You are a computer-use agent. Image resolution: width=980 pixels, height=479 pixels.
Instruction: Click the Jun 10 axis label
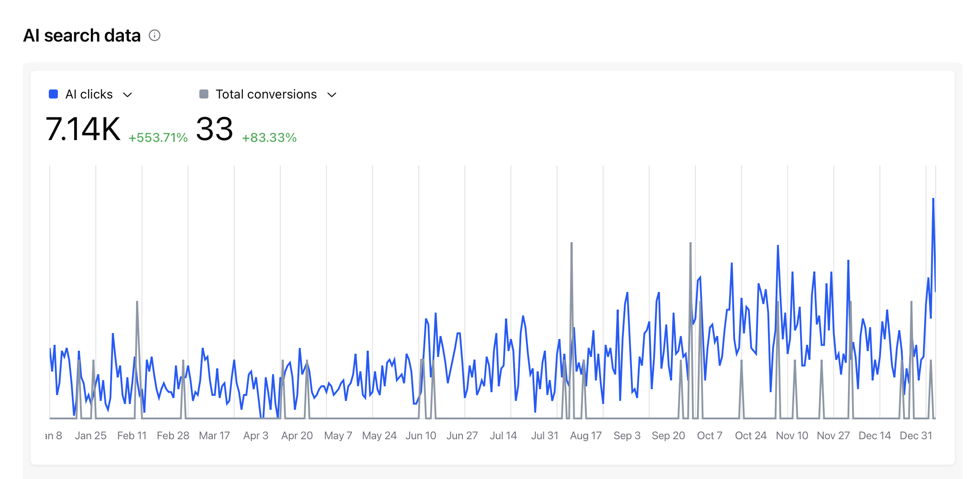(x=421, y=436)
